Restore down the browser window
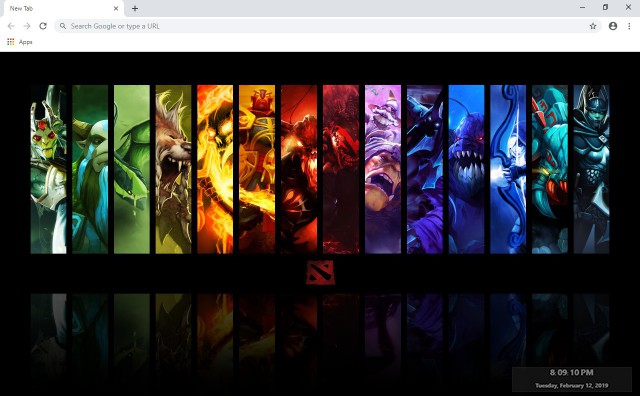 coord(605,7)
